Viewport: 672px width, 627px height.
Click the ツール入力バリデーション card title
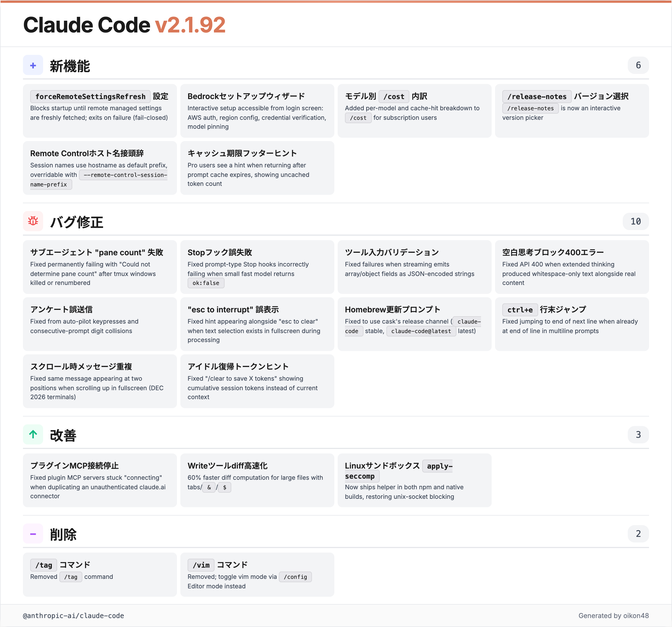(x=392, y=252)
